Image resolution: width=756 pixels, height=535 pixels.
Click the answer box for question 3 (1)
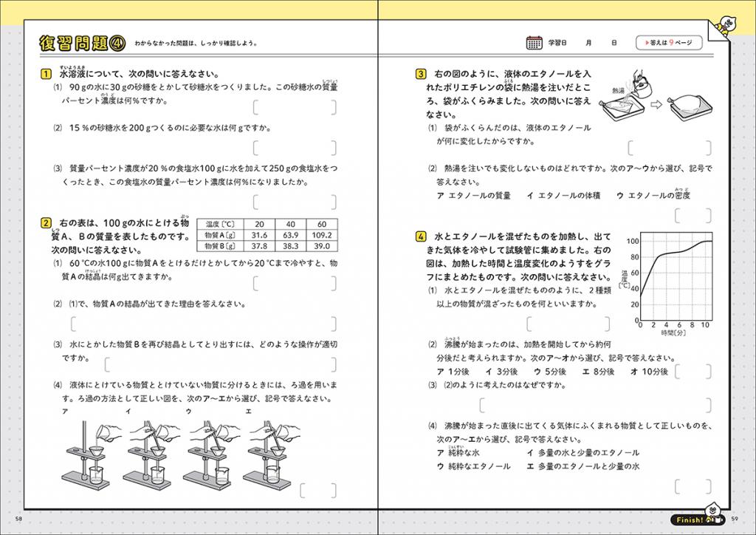(670, 148)
